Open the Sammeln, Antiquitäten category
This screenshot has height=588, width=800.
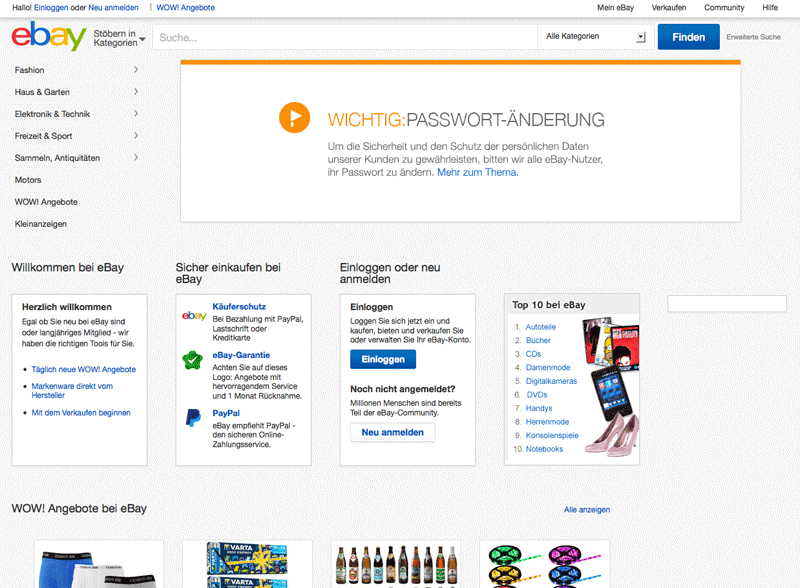click(x=57, y=158)
